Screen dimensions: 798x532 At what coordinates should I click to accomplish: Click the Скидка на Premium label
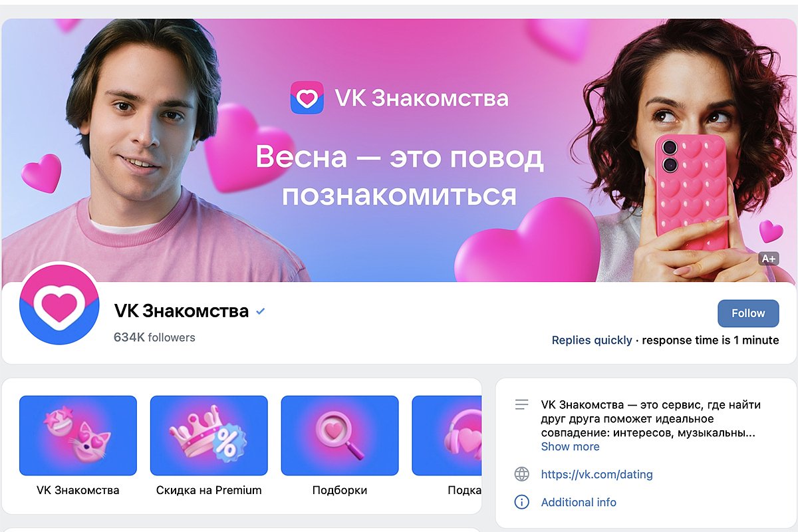tap(209, 490)
